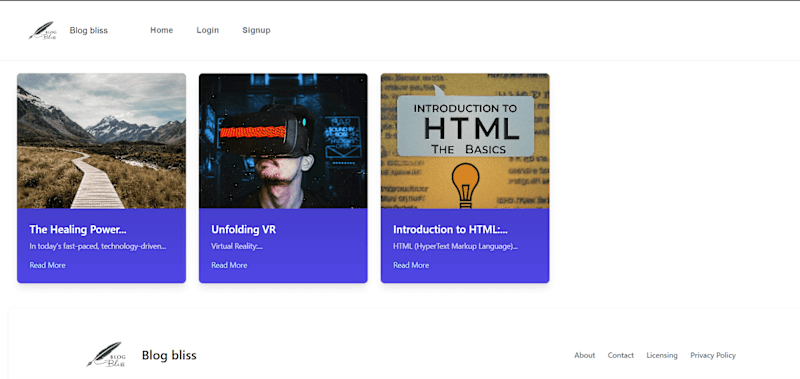
Task: Open the About footer link
Action: (585, 355)
